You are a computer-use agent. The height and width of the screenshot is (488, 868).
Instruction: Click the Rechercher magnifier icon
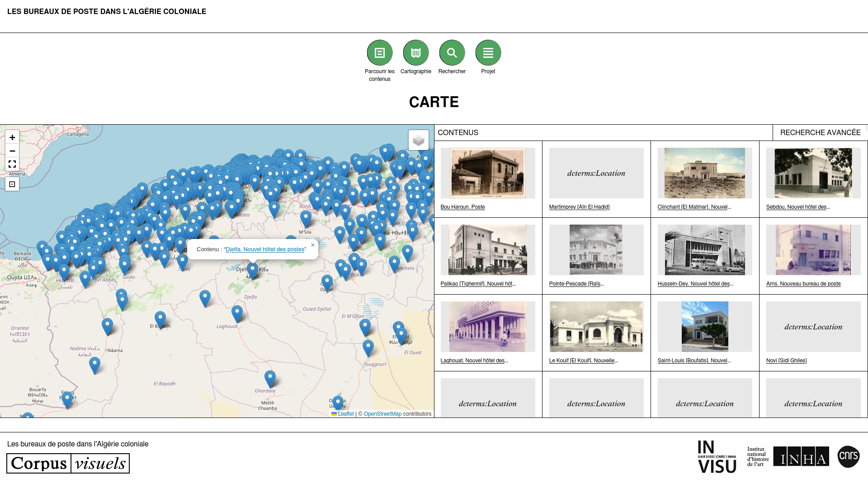coord(452,53)
